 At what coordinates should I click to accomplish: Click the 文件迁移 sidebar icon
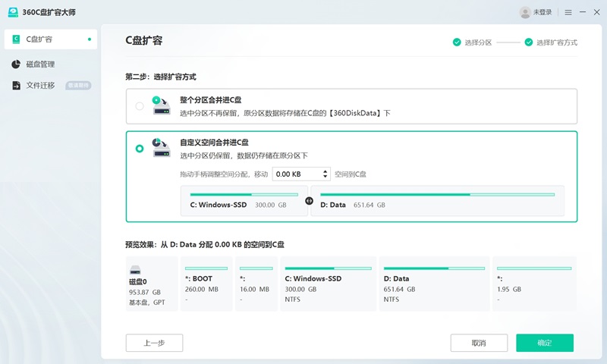[x=16, y=86]
